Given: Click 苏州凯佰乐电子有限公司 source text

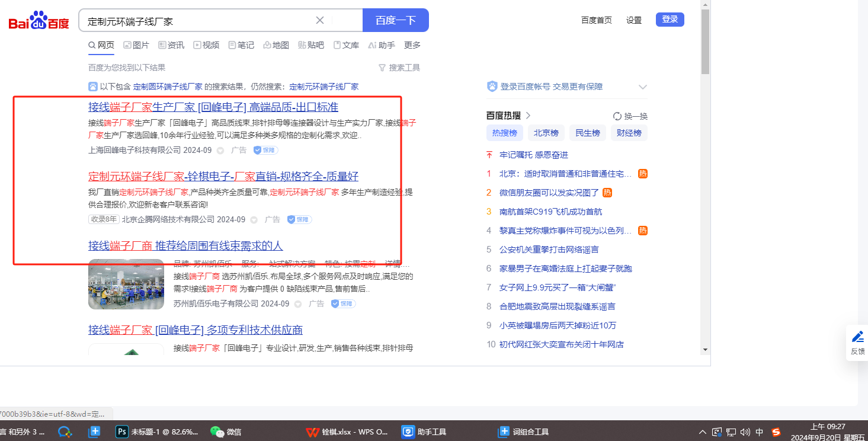Looking at the screenshot, I should [x=216, y=303].
